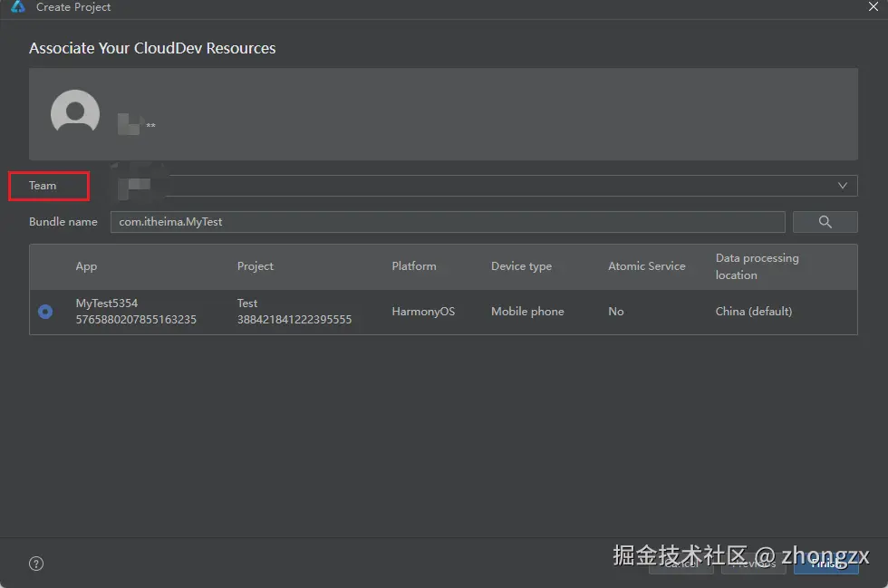Image resolution: width=888 pixels, height=588 pixels.
Task: Search for the bundle name with magnifier
Action: pos(825,222)
